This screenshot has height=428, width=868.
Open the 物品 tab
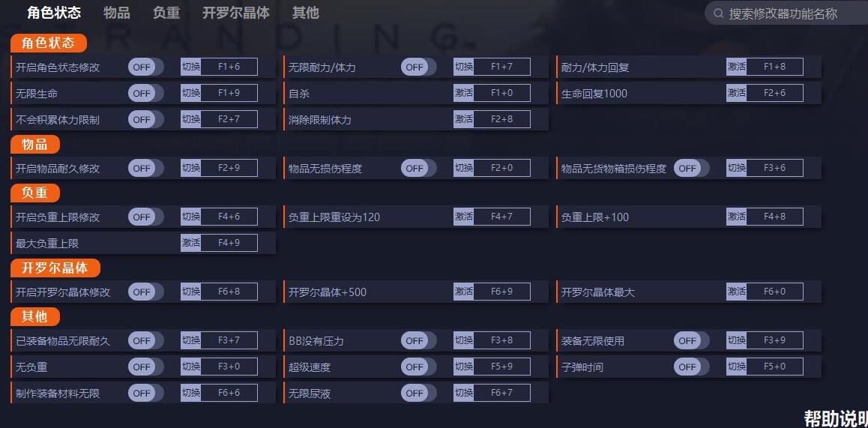point(117,13)
